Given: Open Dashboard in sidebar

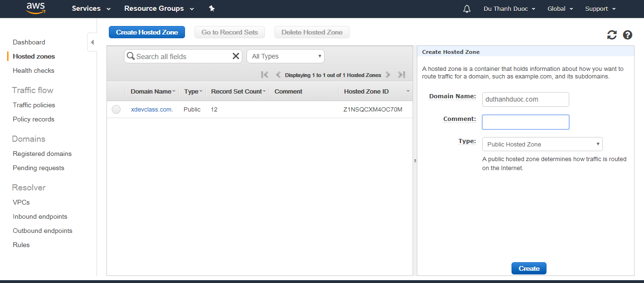Looking at the screenshot, I should pyautogui.click(x=29, y=42).
